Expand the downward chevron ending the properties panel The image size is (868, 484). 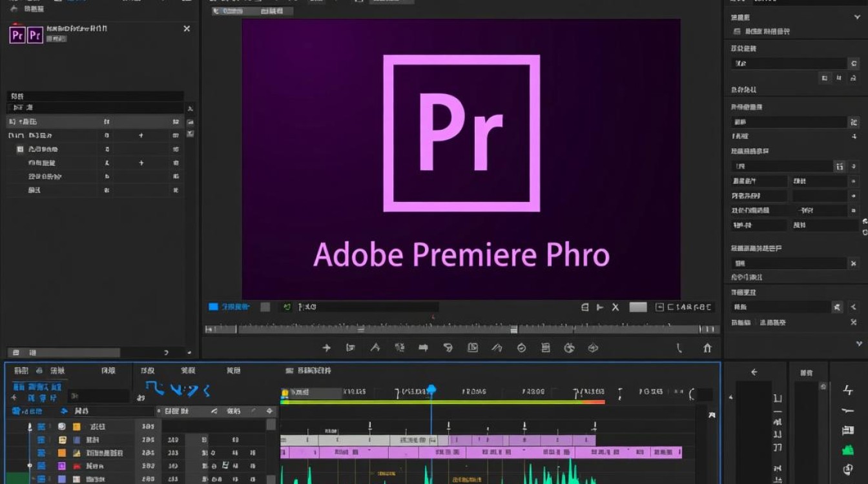(x=859, y=344)
